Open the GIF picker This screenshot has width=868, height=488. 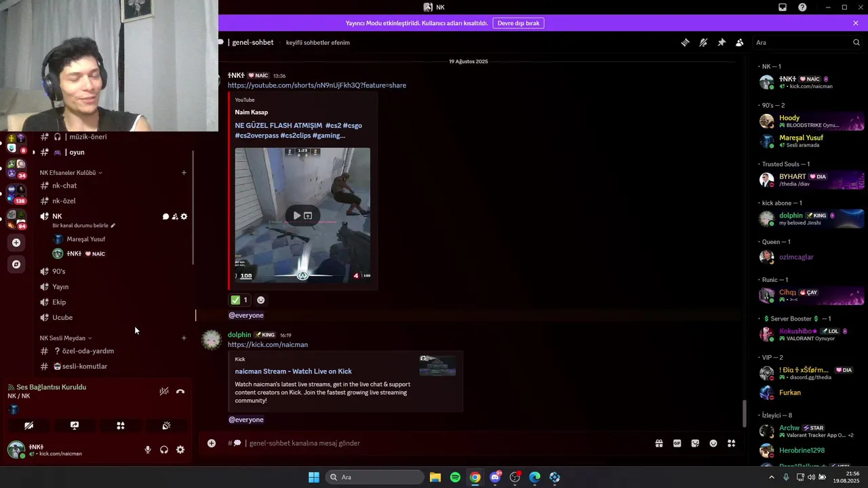pos(677,443)
